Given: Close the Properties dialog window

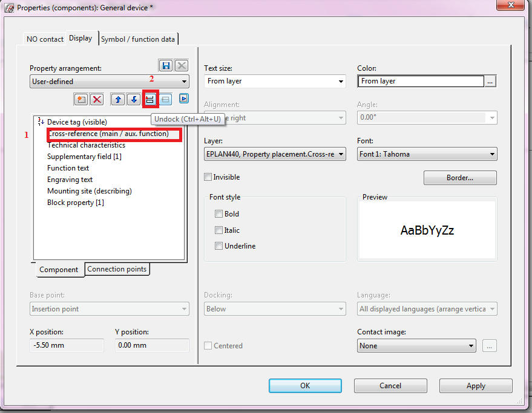Looking at the screenshot, I should (511, 5).
